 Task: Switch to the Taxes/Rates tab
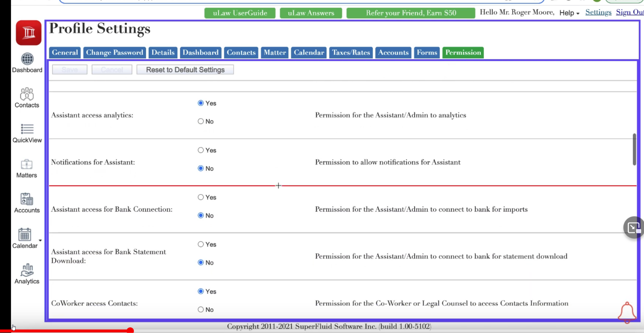coord(351,52)
